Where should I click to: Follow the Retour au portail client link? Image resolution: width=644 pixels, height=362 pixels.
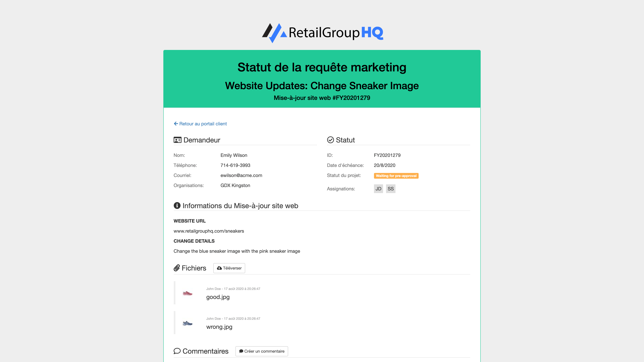tap(203, 123)
